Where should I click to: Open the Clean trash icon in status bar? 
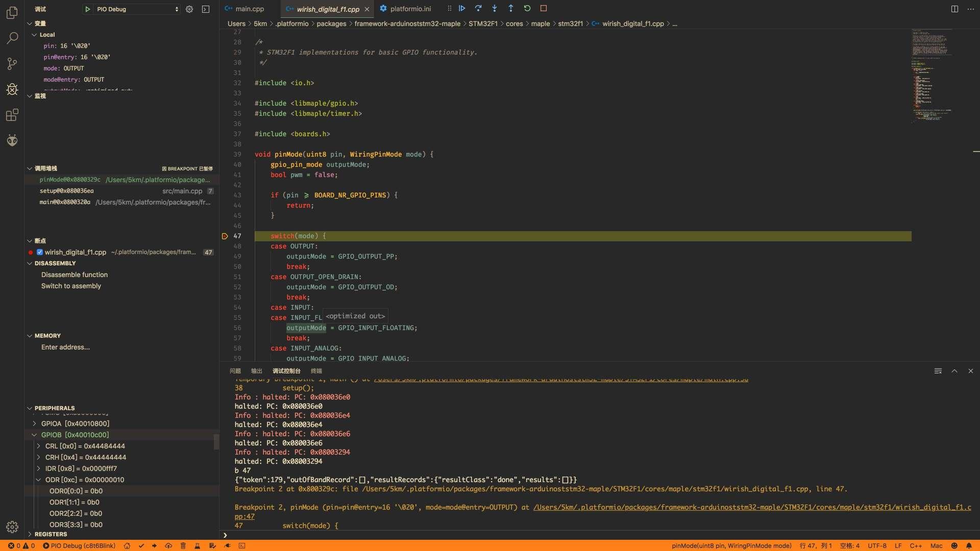pyautogui.click(x=183, y=545)
